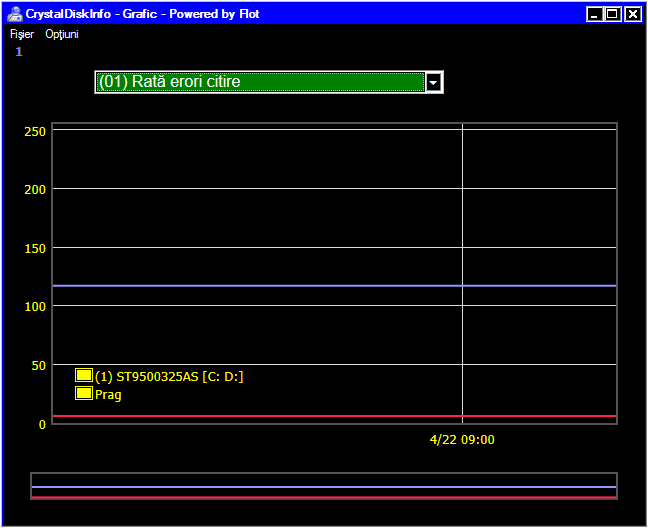Click the 50 y-axis label

pos(38,366)
